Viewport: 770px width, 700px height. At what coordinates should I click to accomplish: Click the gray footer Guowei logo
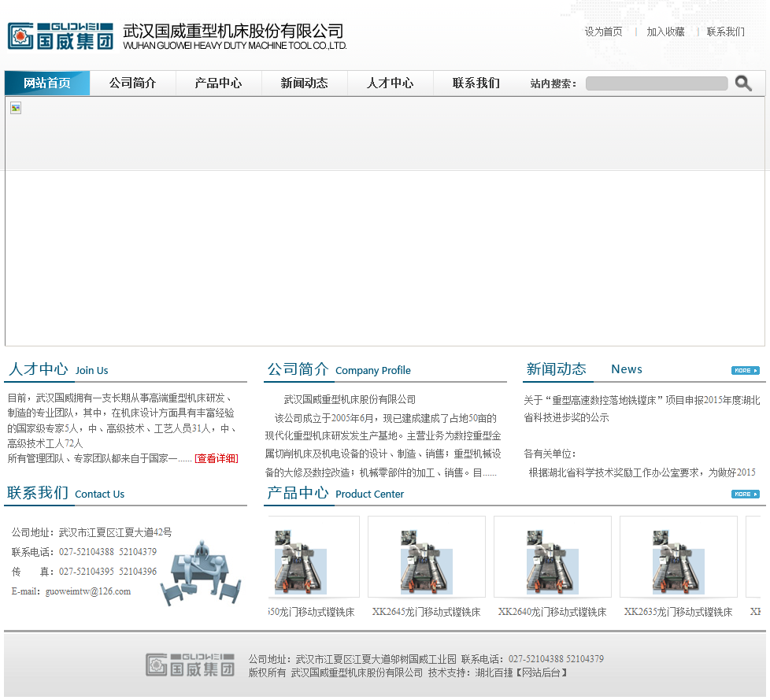point(190,665)
